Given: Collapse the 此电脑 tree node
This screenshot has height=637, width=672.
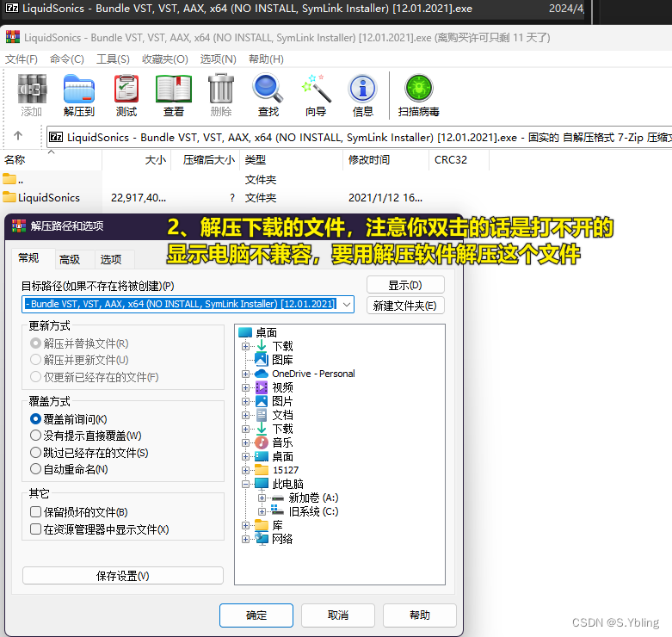Looking at the screenshot, I should 245,484.
